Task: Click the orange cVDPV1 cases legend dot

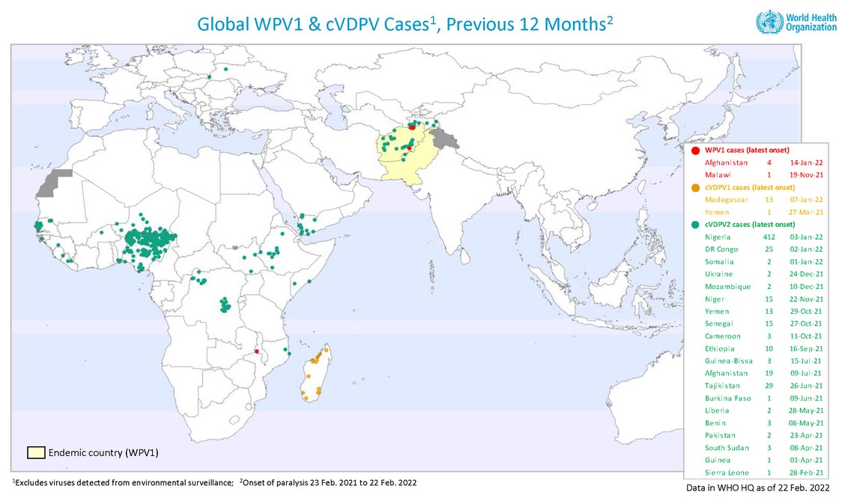Action: tap(695, 187)
